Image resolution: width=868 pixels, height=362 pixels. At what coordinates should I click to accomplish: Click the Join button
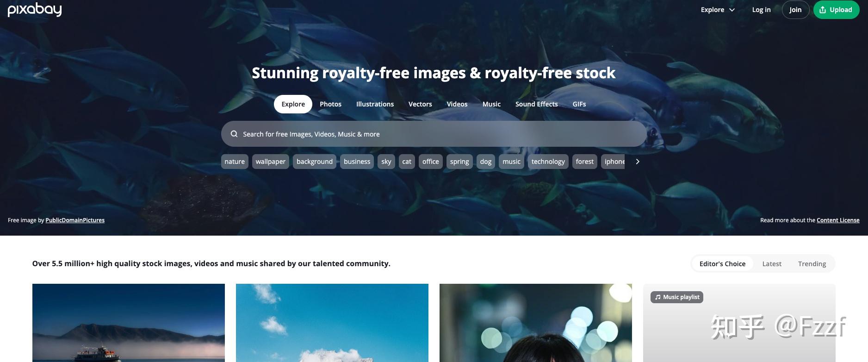[795, 10]
